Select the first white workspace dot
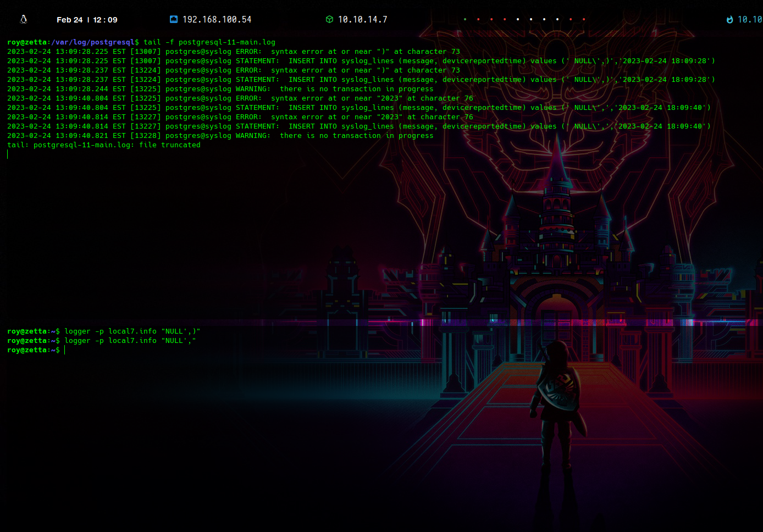Screen dimensions: 763x532 click(518, 19)
